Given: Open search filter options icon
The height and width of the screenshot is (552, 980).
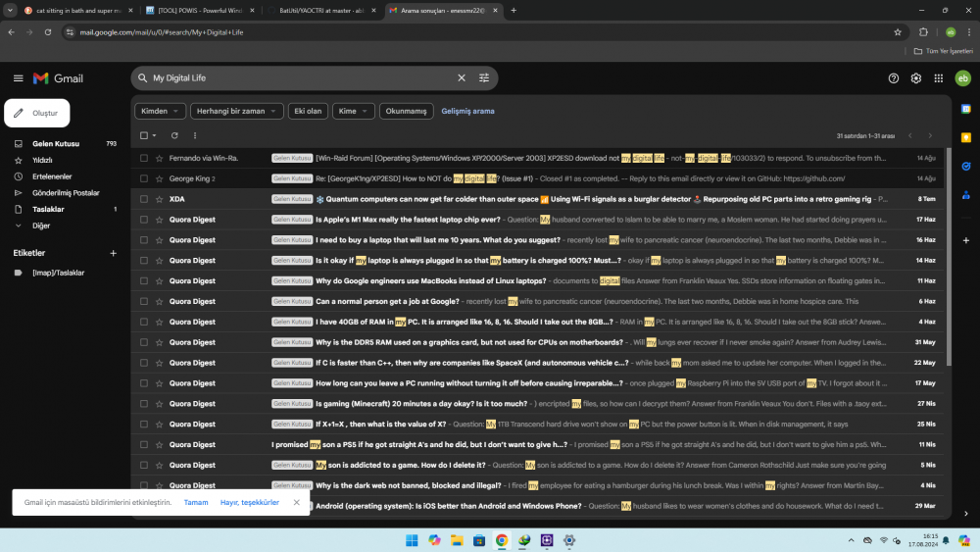Looking at the screenshot, I should click(x=484, y=78).
